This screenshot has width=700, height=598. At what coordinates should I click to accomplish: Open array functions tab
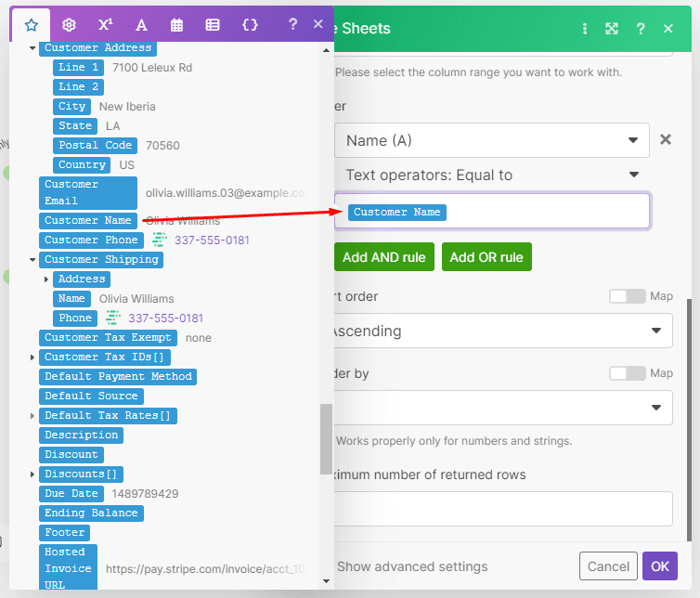pyautogui.click(x=213, y=25)
